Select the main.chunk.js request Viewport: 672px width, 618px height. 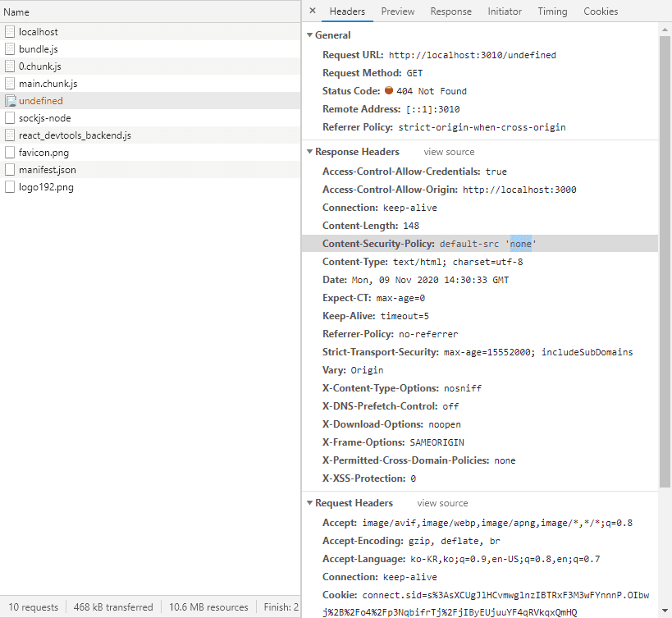(150, 84)
